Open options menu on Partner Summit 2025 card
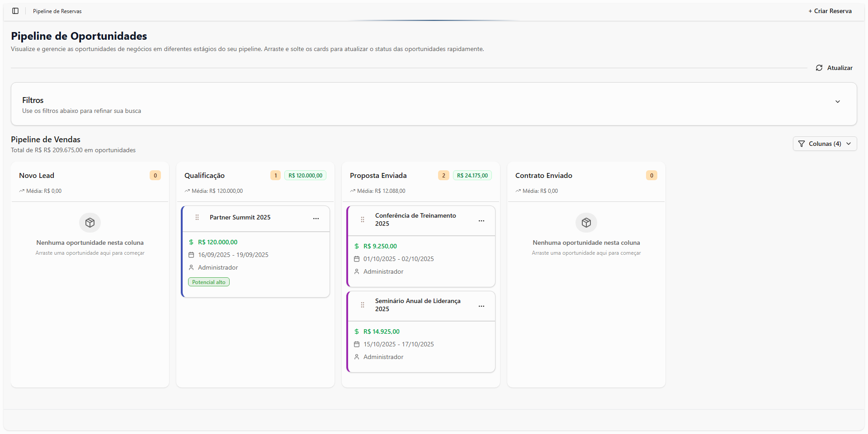Image resolution: width=868 pixels, height=434 pixels. (316, 219)
